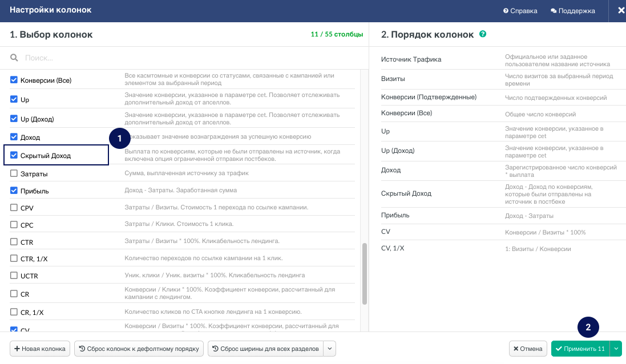Expand the dropdown next to Сброс ширины
Image resolution: width=626 pixels, height=364 pixels.
click(x=330, y=349)
